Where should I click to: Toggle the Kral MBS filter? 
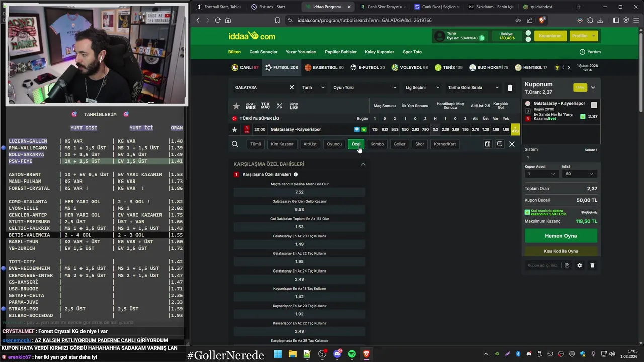250,106
